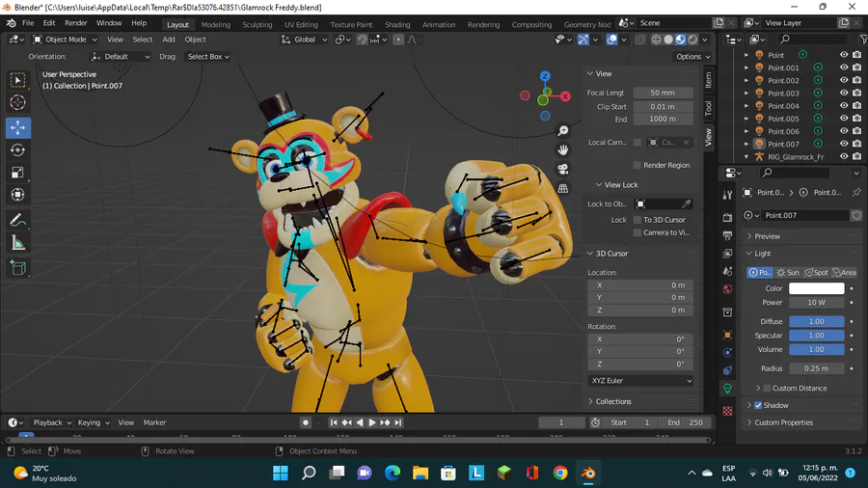868x488 pixels.
Task: Open the World properties tab icon
Action: (727, 289)
